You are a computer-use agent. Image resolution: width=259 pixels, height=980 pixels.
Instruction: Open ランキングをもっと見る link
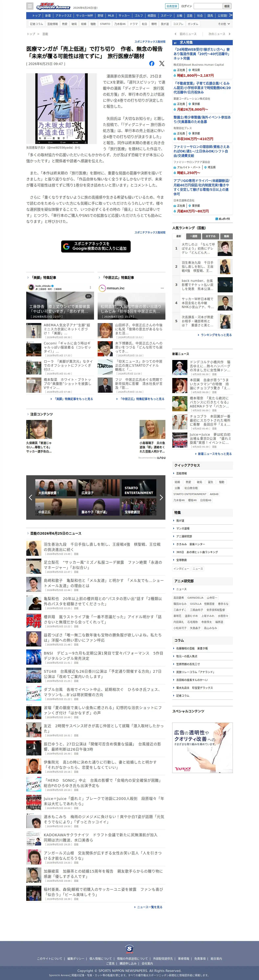[215, 335]
